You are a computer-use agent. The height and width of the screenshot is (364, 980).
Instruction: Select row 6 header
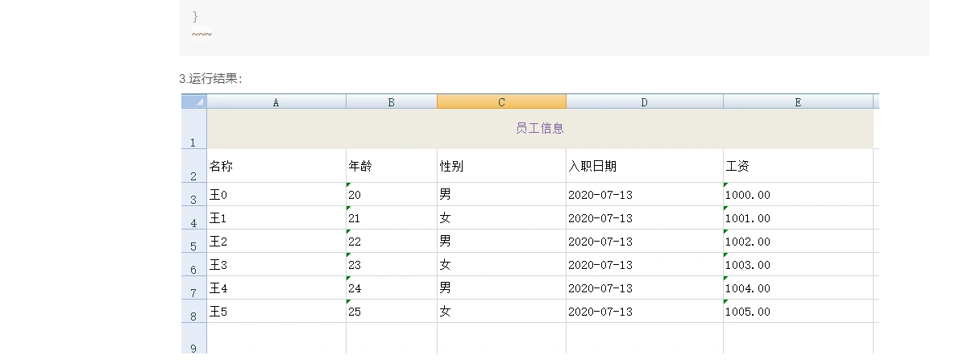click(x=194, y=265)
